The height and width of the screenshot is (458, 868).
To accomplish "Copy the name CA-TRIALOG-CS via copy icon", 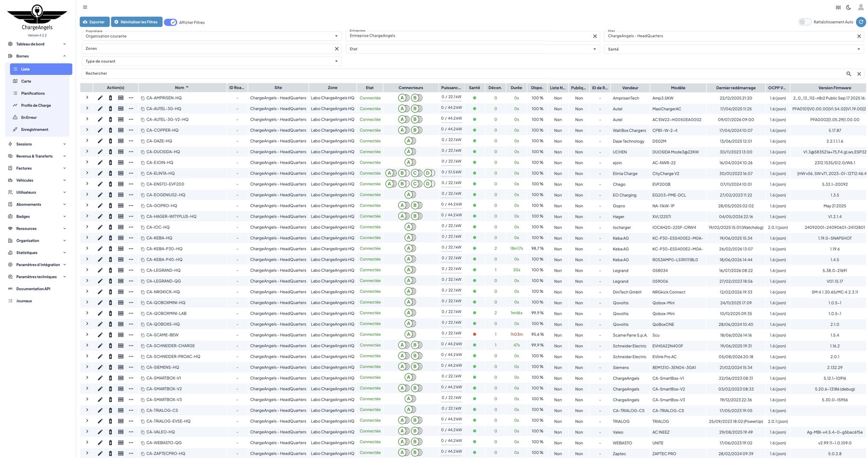I will click(x=143, y=410).
